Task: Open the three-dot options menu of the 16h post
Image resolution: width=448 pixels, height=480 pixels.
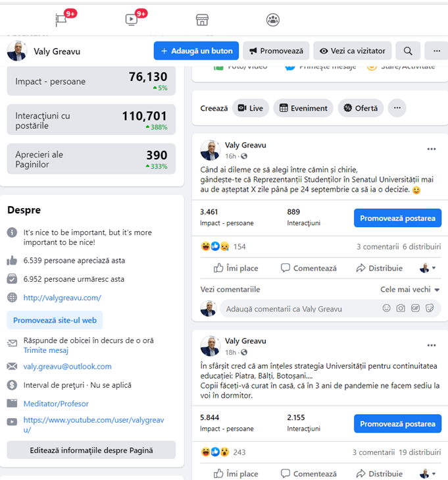Action: pos(432,149)
